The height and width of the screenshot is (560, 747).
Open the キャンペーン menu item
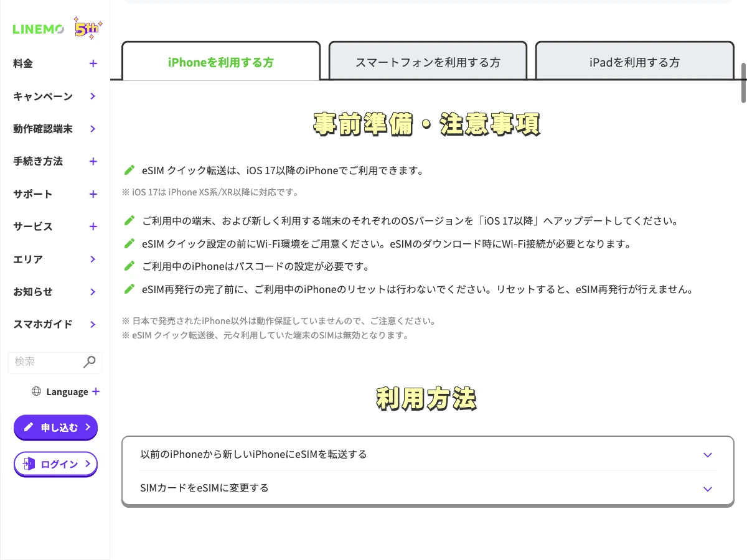tap(43, 96)
